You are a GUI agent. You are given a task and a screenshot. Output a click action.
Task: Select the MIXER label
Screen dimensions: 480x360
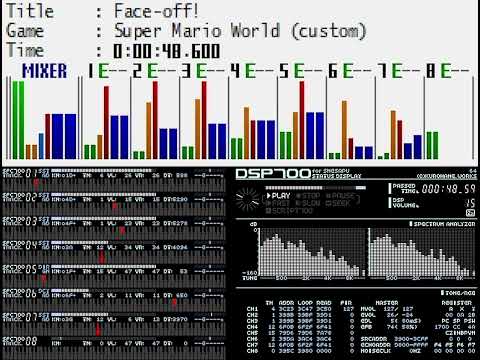click(44, 71)
